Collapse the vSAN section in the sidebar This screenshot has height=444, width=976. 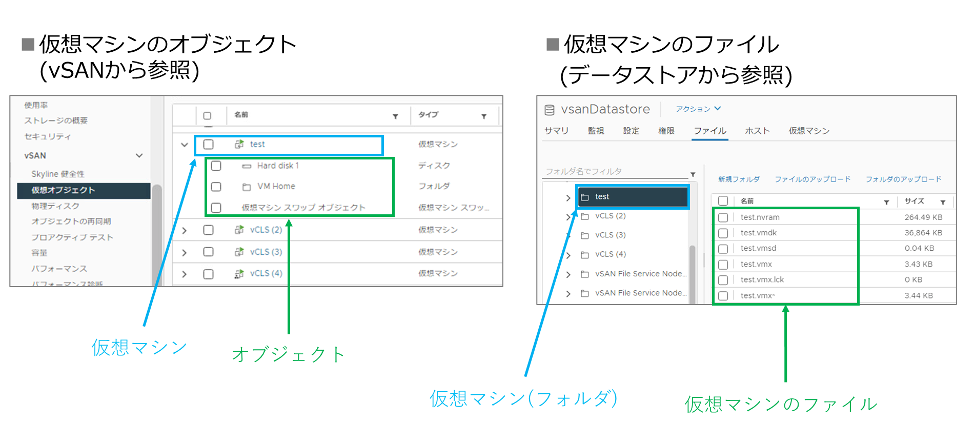(x=139, y=154)
